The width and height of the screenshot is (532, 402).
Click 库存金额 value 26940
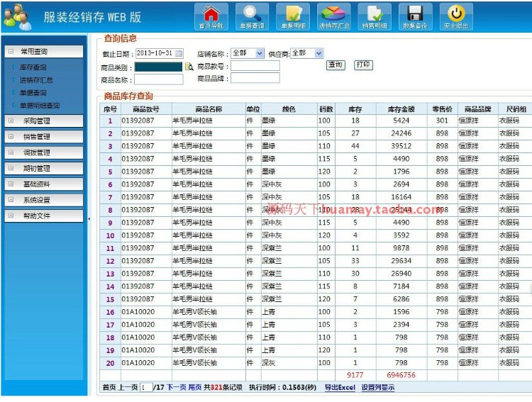click(x=401, y=274)
